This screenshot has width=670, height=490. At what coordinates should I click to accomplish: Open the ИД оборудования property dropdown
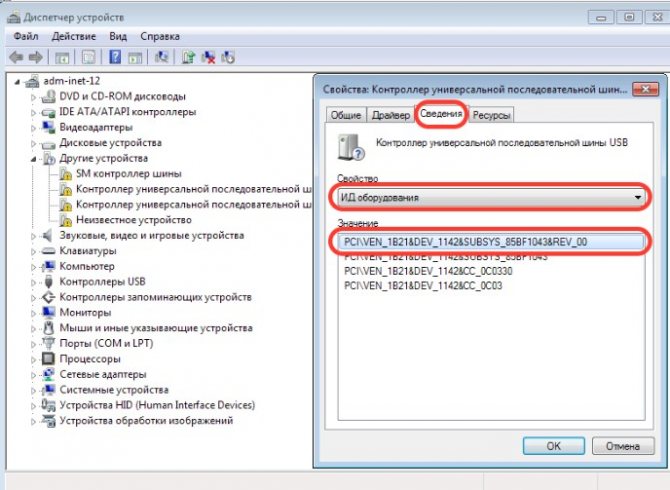[491, 197]
